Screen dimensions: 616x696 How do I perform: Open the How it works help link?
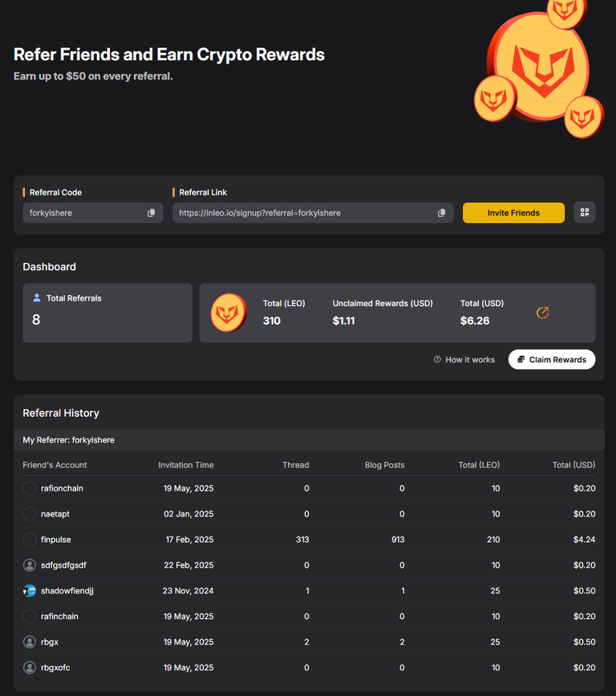coord(464,359)
